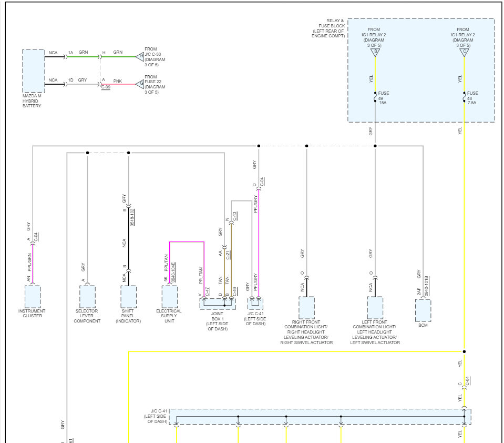Click the C-04 label on the lower yellow wire
The width and height of the screenshot is (504, 443).
468,380
